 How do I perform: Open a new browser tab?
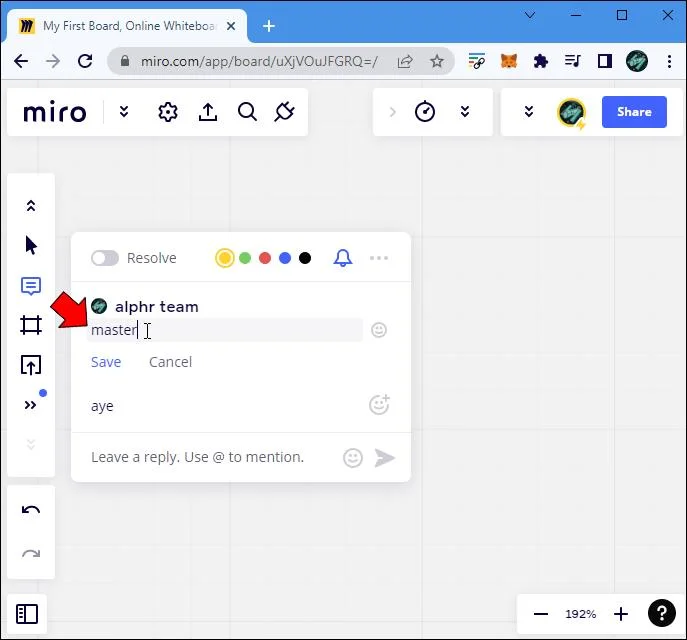(x=269, y=26)
